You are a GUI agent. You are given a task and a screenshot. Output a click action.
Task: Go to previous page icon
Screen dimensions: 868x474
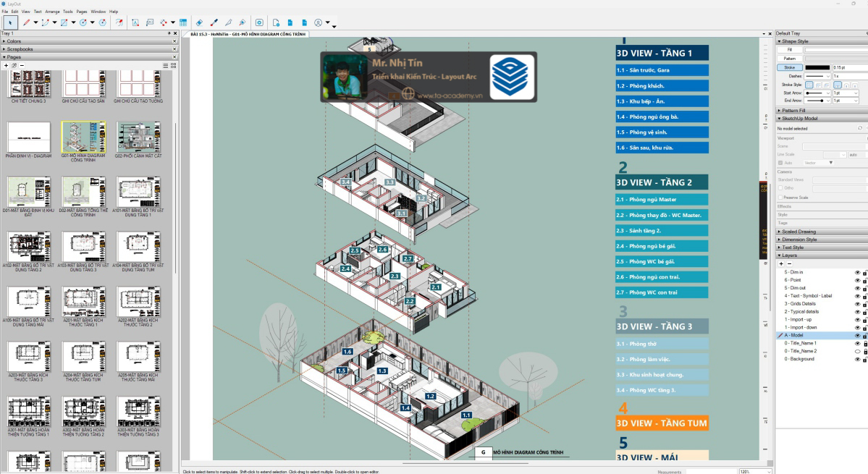click(290, 22)
